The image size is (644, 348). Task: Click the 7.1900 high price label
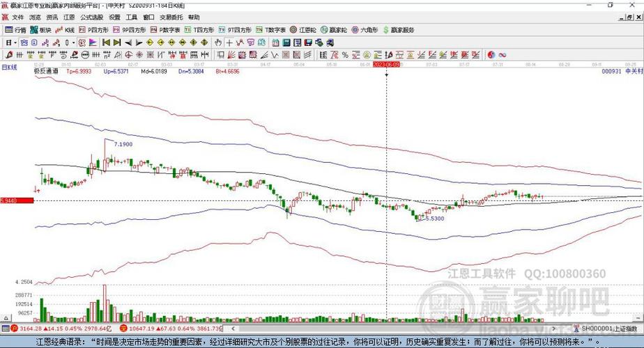click(x=123, y=145)
